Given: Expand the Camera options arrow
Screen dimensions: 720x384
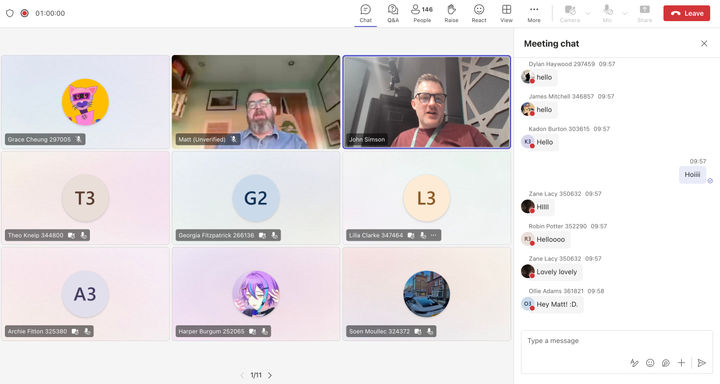Looking at the screenshot, I should 588,13.
